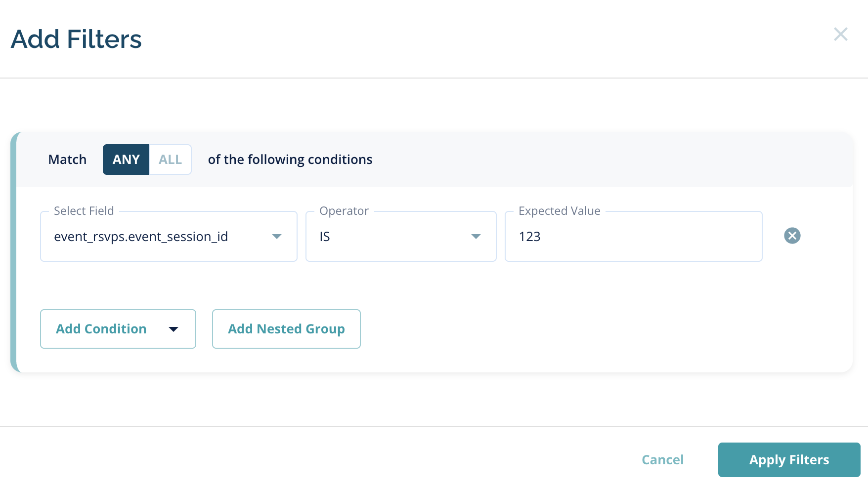
Task: Set match mode to ANY
Action: 126,160
